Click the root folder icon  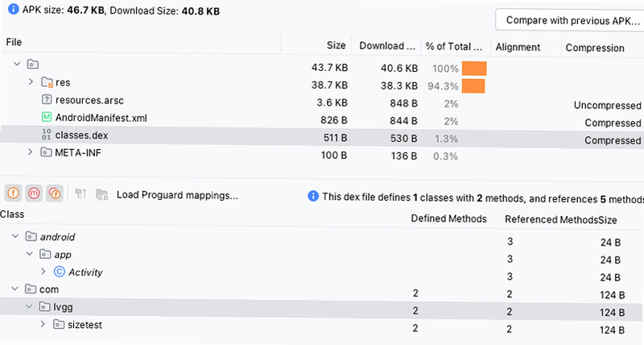(x=33, y=64)
